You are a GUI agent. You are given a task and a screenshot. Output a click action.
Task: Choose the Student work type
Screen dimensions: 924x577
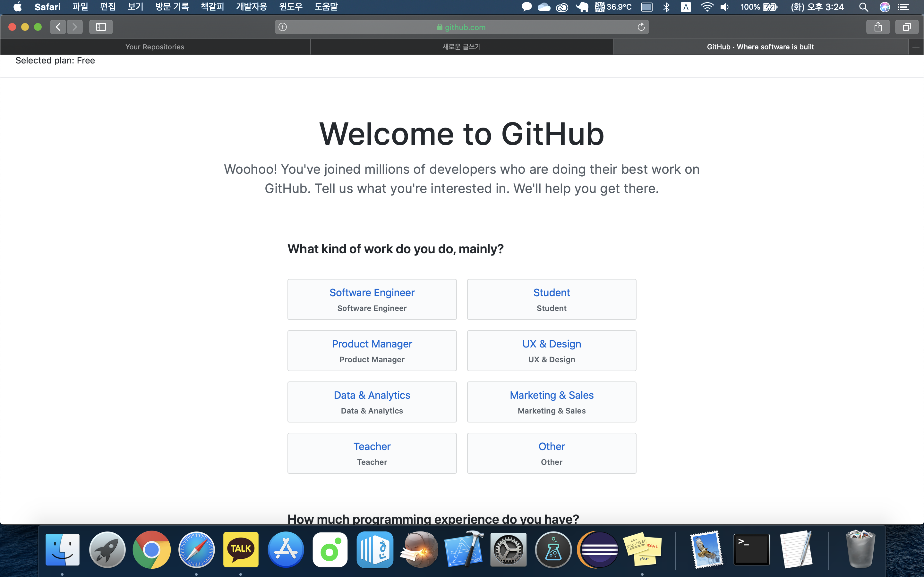coord(551,299)
